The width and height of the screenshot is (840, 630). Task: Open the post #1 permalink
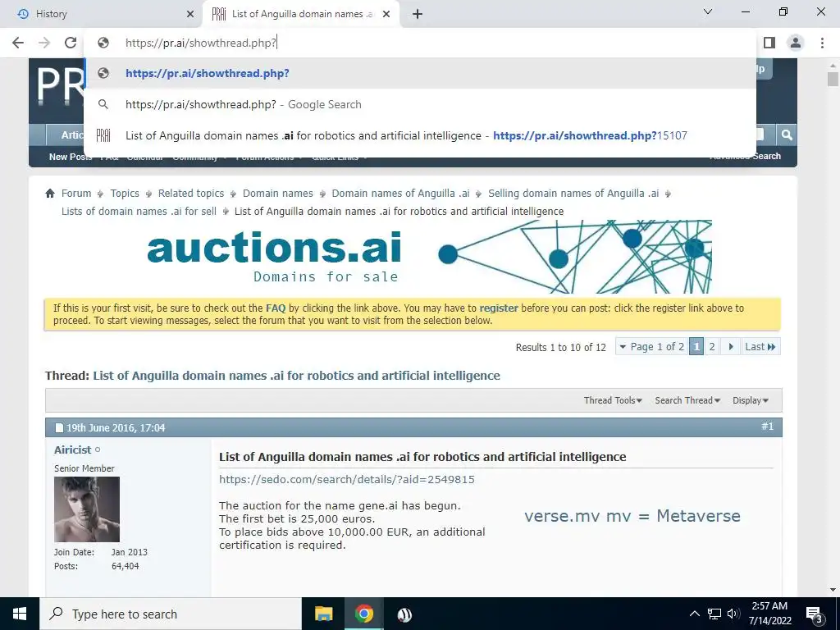coord(767,427)
